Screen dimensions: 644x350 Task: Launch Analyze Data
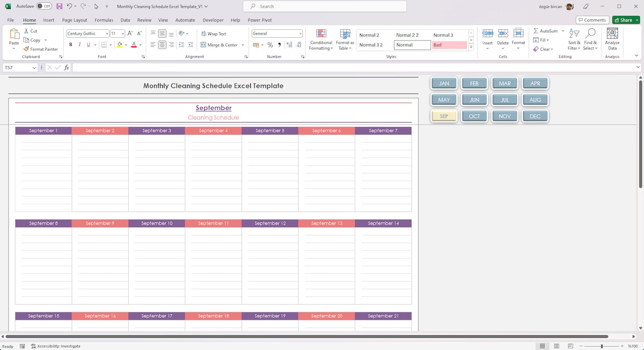pos(612,40)
